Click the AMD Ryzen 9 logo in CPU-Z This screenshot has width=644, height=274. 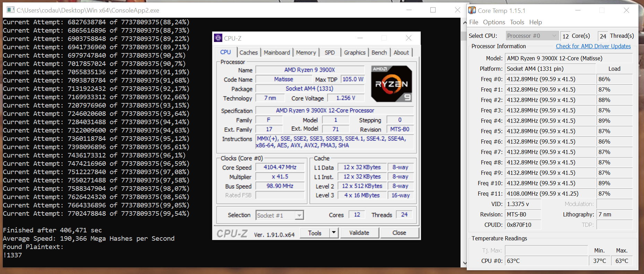click(x=392, y=84)
